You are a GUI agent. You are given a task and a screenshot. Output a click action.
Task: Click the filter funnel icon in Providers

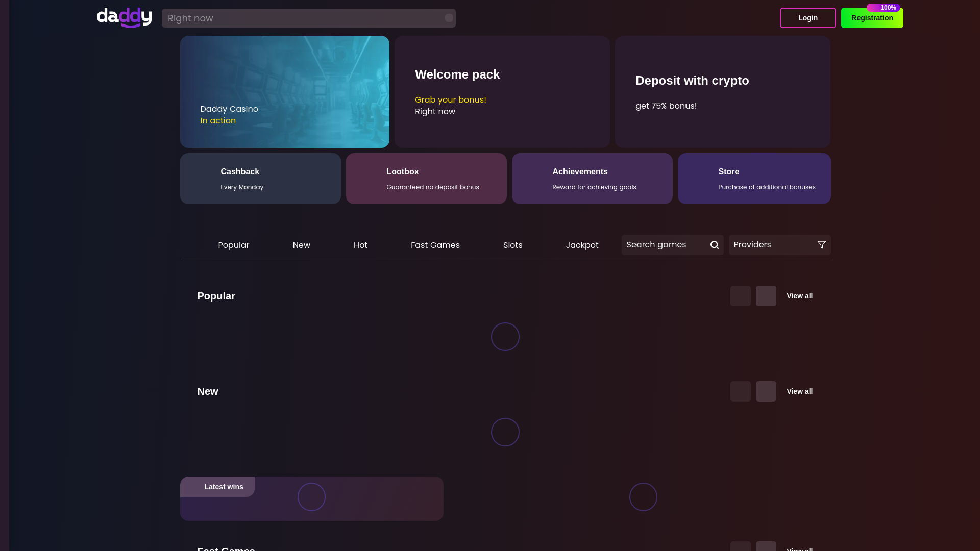[x=822, y=245]
